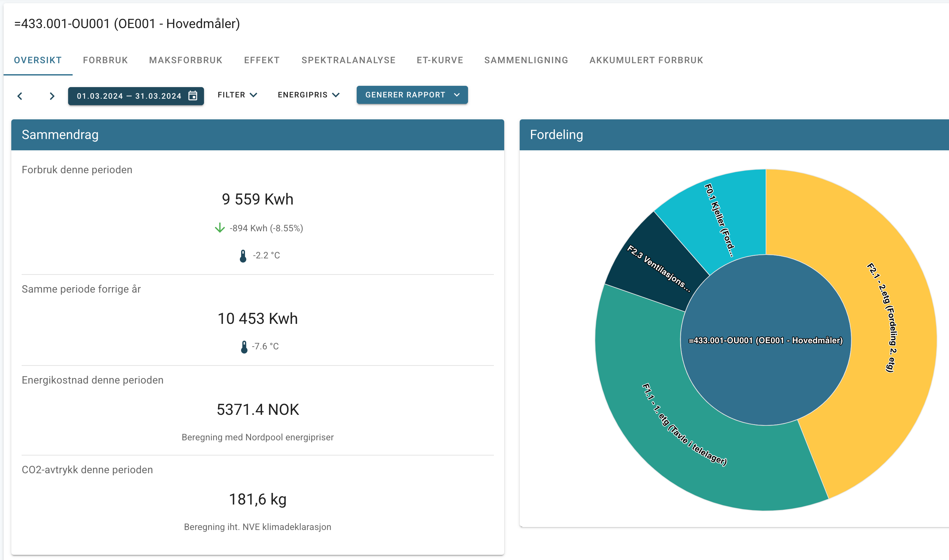Go to the AKKUMULERT FORBRUK tab
Screen dimensions: 949x560
pyautogui.click(x=646, y=60)
